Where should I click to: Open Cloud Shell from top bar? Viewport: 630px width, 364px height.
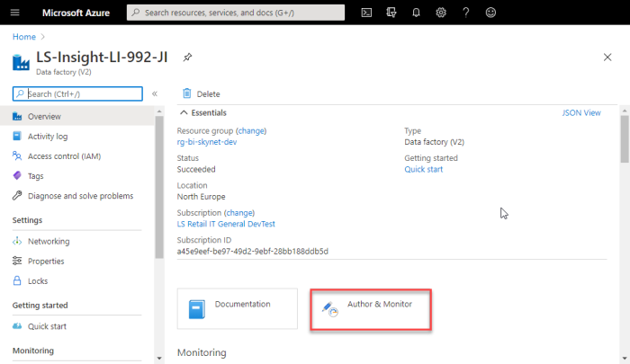point(366,13)
